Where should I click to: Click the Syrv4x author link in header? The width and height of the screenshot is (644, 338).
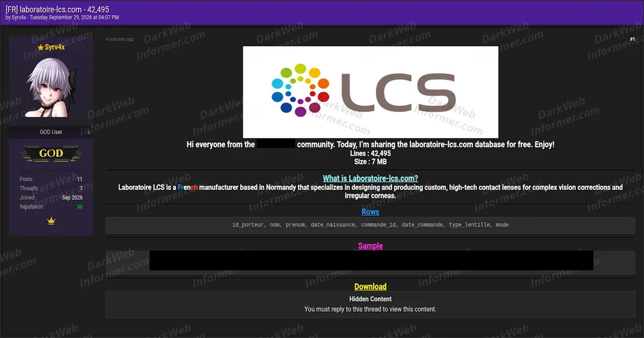pos(19,18)
